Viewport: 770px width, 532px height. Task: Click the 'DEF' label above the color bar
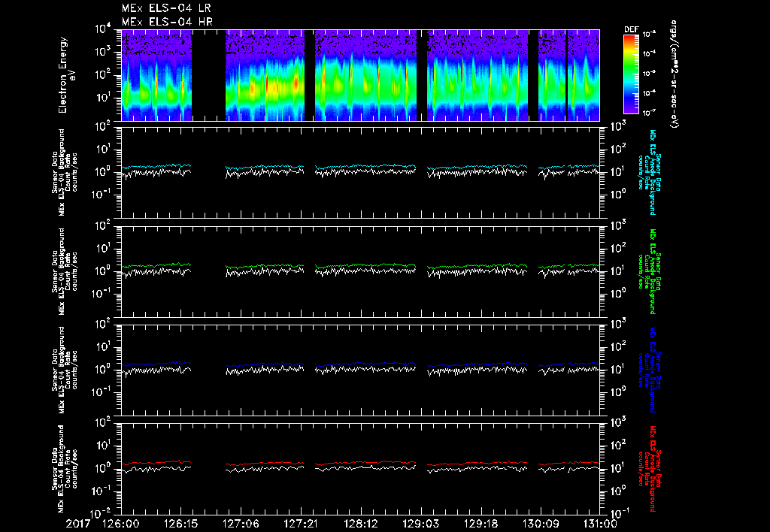(631, 29)
